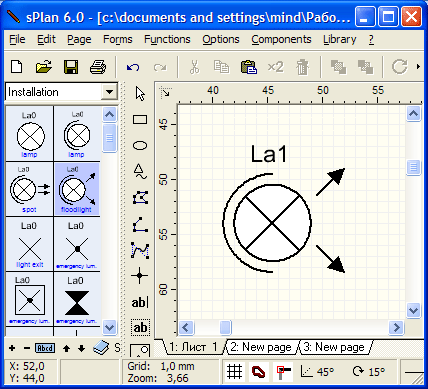Click the horizontal scrollbar thumb
This screenshot has width=428, height=389.
pyautogui.click(x=226, y=327)
